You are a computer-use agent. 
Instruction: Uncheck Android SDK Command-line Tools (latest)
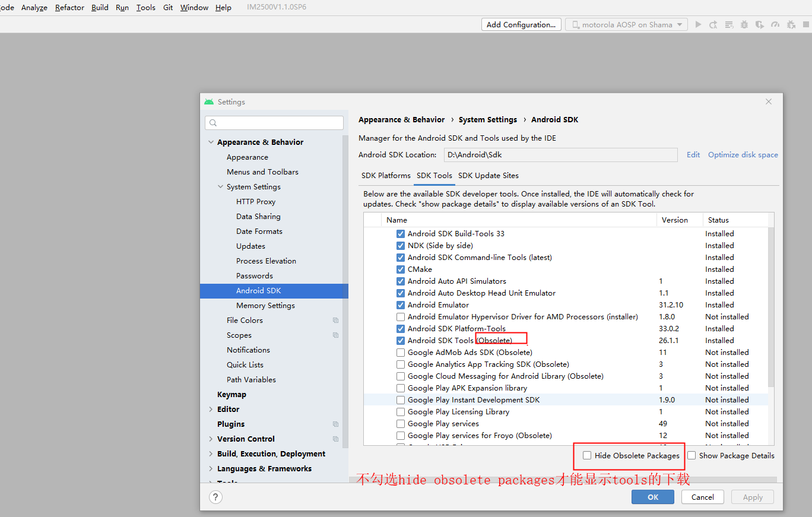click(x=401, y=258)
